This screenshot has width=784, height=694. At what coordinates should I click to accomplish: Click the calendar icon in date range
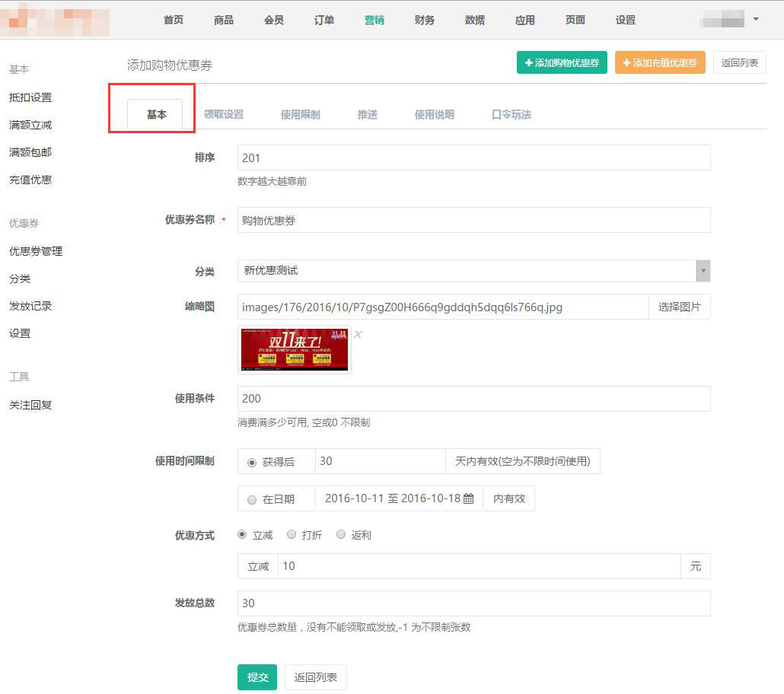pos(469,499)
